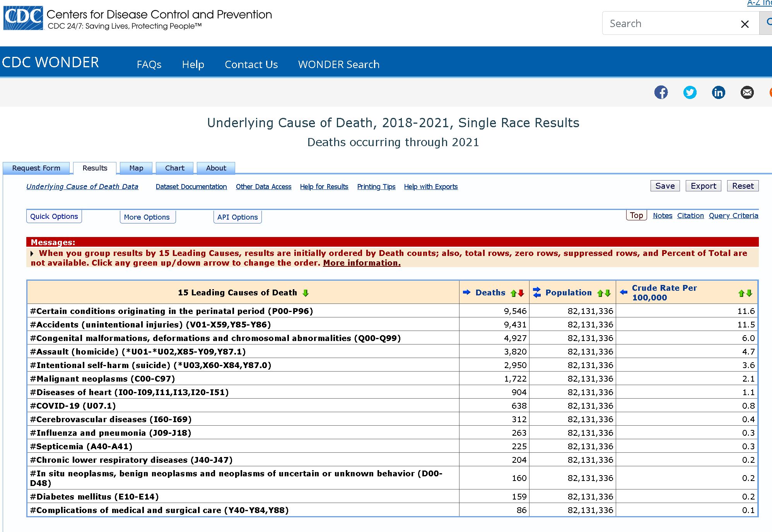
Task: Select the Accidents (unintentional injuries) row label
Action: (x=151, y=325)
